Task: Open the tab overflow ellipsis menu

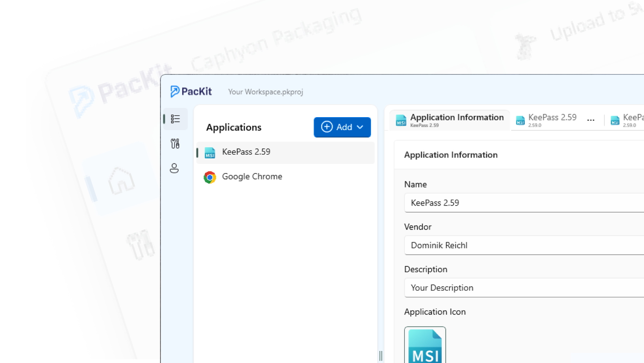Action: pyautogui.click(x=590, y=120)
